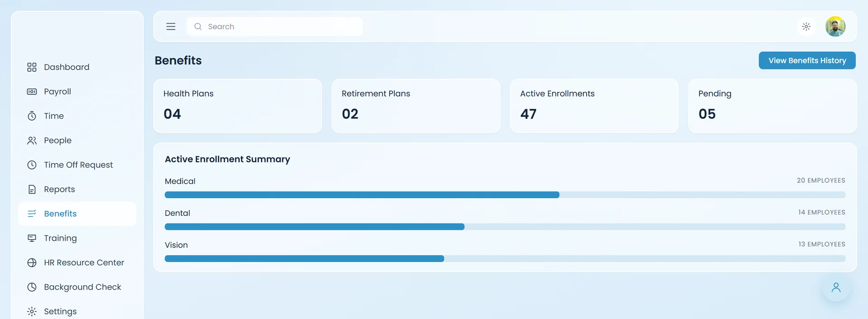Collapse the sidebar with hamburger menu
The image size is (868, 319).
pyautogui.click(x=171, y=27)
